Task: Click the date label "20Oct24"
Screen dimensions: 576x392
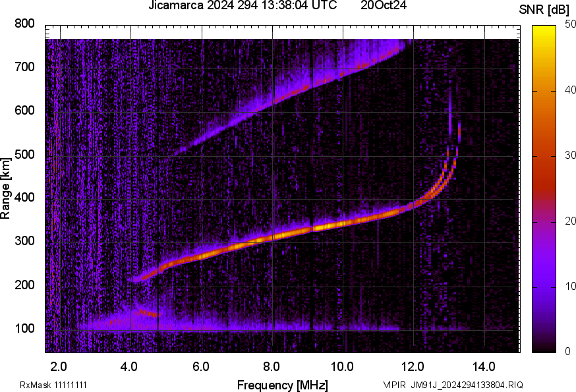Action: pyautogui.click(x=384, y=5)
